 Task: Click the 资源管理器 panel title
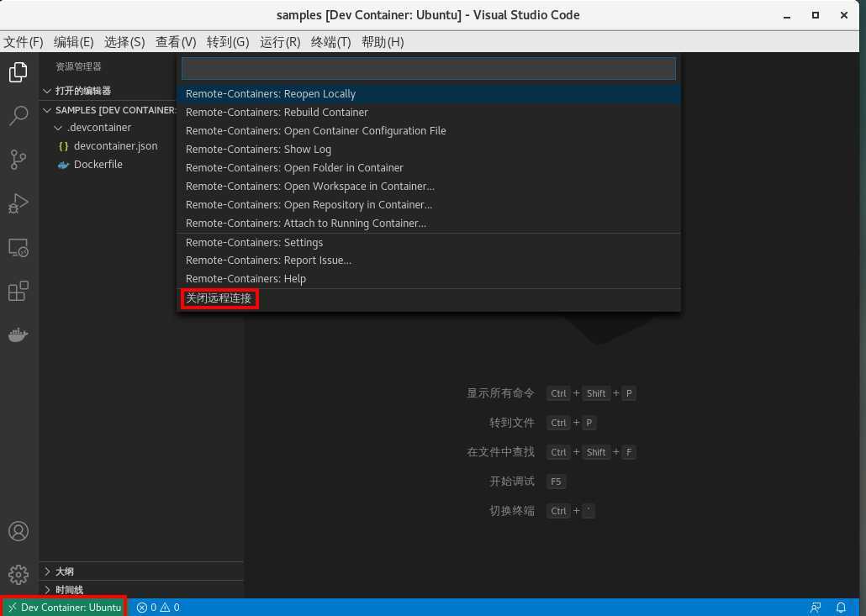(78, 66)
